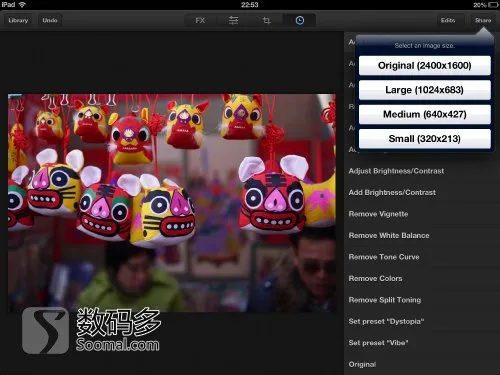Tap the Library button

tap(18, 21)
